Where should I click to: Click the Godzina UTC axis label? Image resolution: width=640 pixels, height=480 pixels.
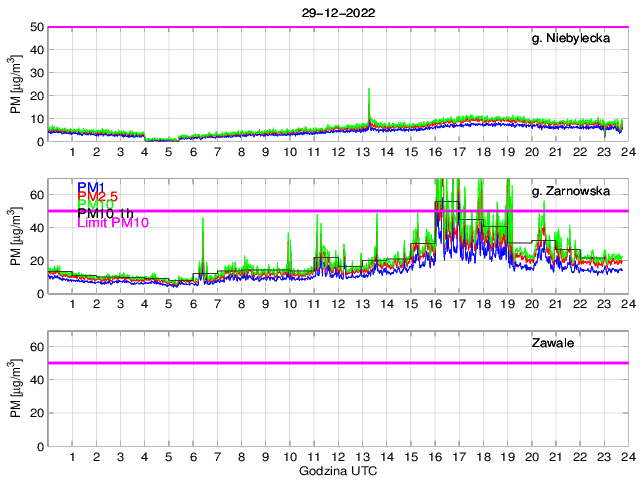336,470
